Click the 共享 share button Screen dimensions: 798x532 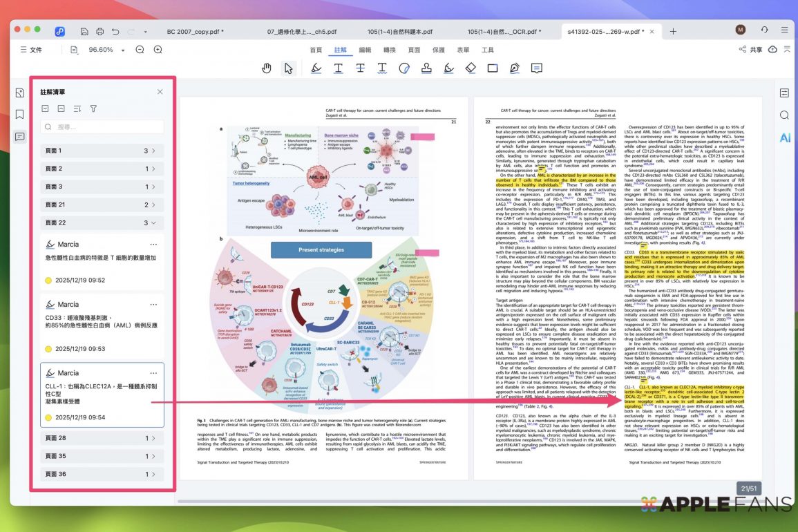pyautogui.click(x=751, y=50)
